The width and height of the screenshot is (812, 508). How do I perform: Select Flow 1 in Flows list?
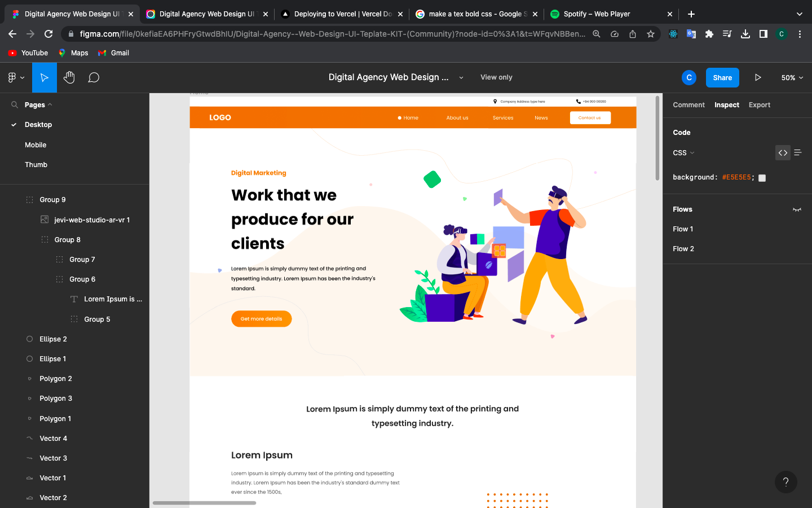coord(683,229)
